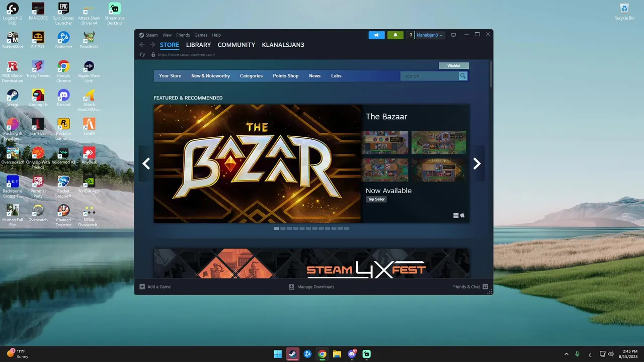Click the Steam 4X Fest banner

click(311, 263)
